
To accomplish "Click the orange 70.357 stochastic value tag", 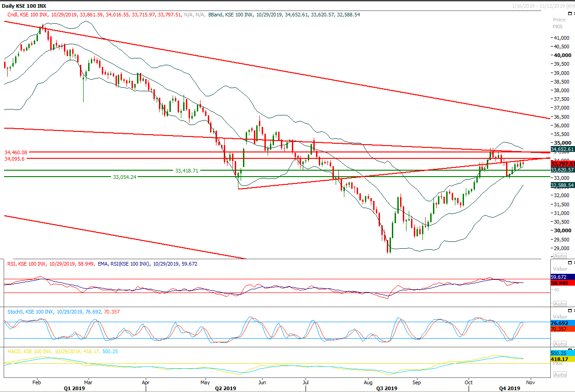I will pos(562,329).
